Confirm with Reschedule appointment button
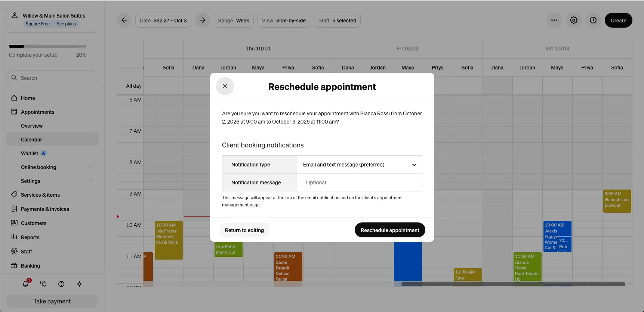Screen dimensions: 644x312 point(390,230)
